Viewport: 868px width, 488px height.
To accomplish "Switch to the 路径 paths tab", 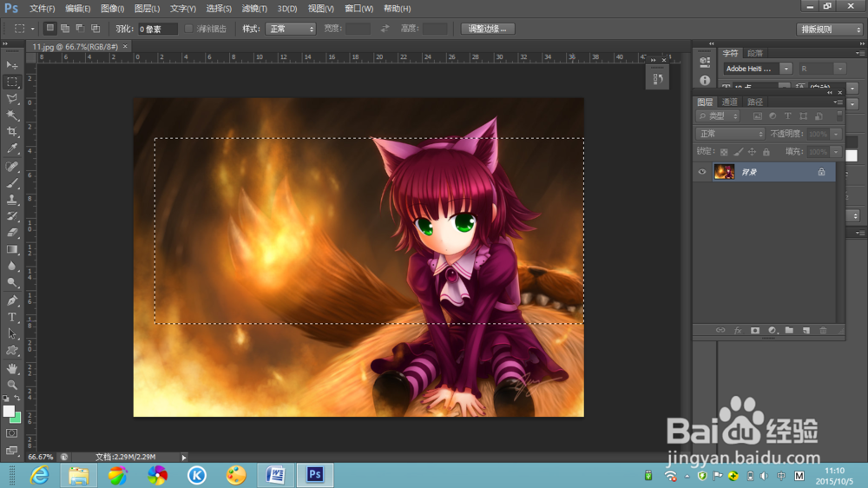I will click(755, 102).
